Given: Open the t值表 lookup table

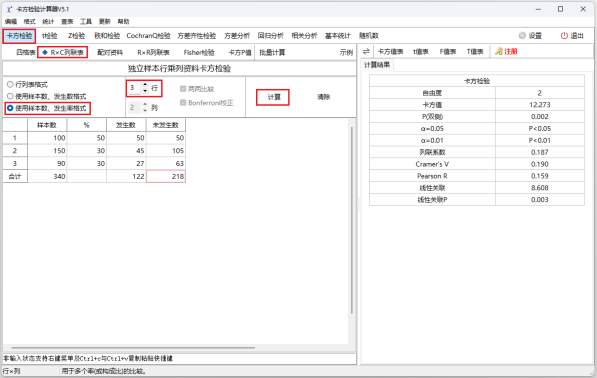Looking at the screenshot, I should coord(421,51).
